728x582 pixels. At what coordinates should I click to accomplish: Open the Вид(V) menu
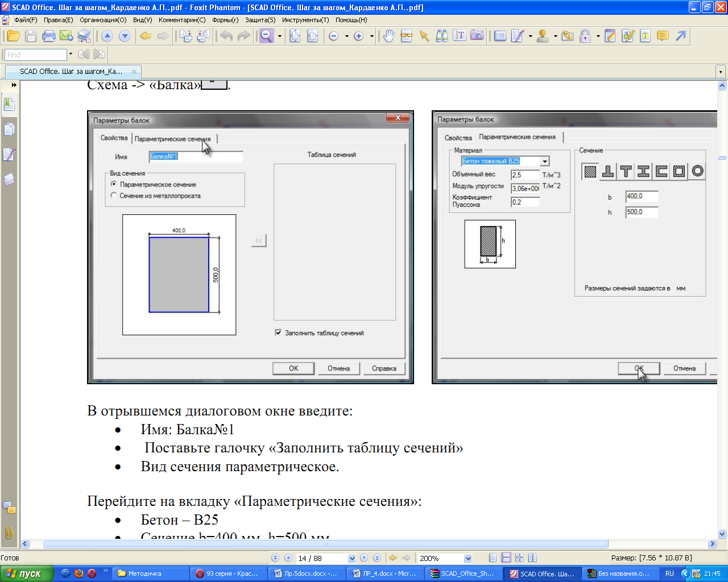coord(142,20)
